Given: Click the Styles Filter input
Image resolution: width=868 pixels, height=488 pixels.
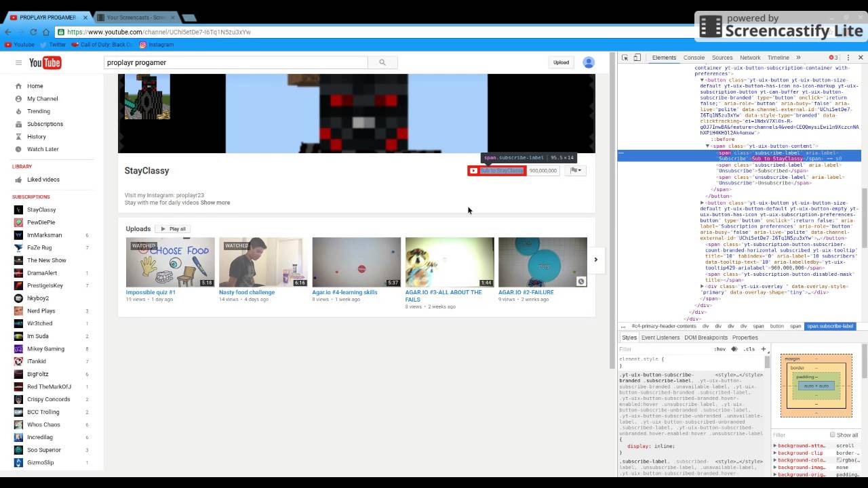Looking at the screenshot, I should (663, 349).
